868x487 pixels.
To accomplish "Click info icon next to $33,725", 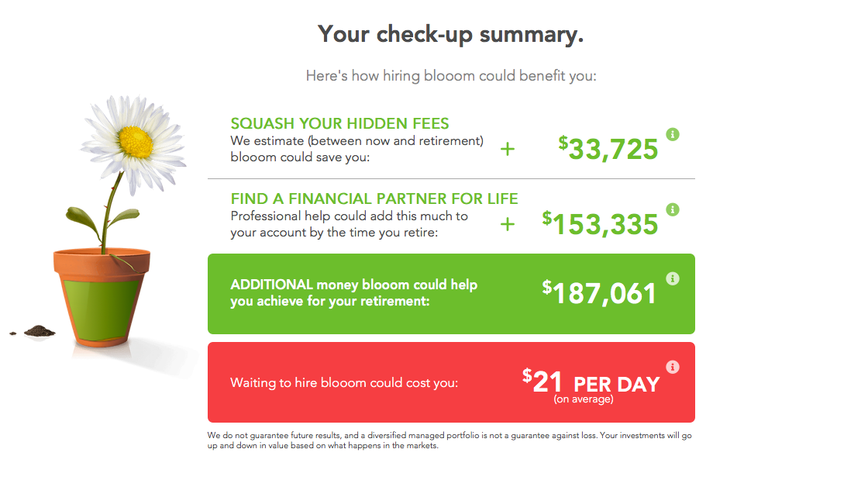I will [x=672, y=134].
